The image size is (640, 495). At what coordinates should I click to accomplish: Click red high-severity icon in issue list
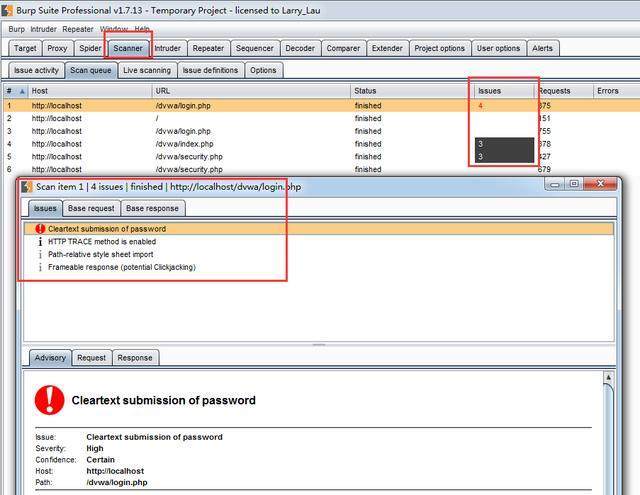pyautogui.click(x=40, y=229)
